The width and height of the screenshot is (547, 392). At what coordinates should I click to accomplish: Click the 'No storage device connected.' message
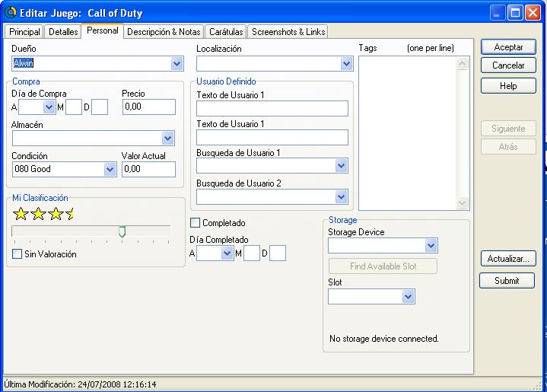click(383, 339)
